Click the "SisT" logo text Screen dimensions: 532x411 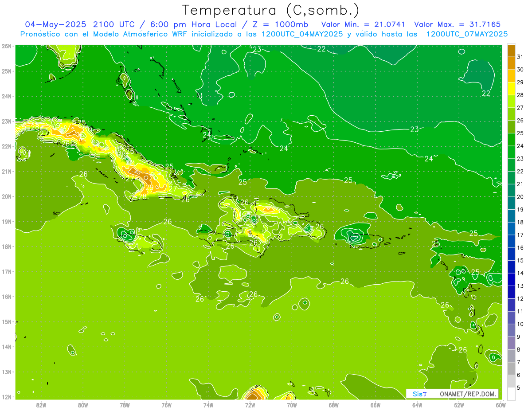click(419, 394)
